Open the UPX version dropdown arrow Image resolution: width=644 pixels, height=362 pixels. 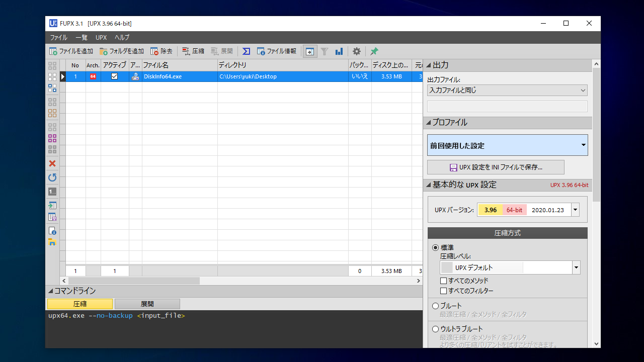click(x=576, y=210)
